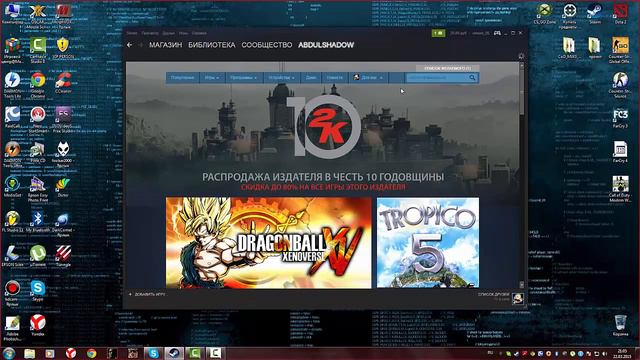This screenshot has height=360, width=640.
Task: Click the Список желаемого button
Action: click(x=447, y=68)
